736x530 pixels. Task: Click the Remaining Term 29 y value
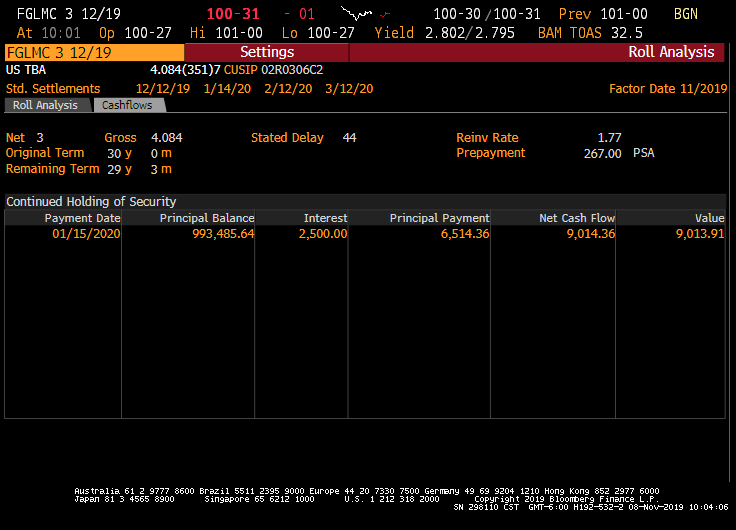click(x=120, y=169)
